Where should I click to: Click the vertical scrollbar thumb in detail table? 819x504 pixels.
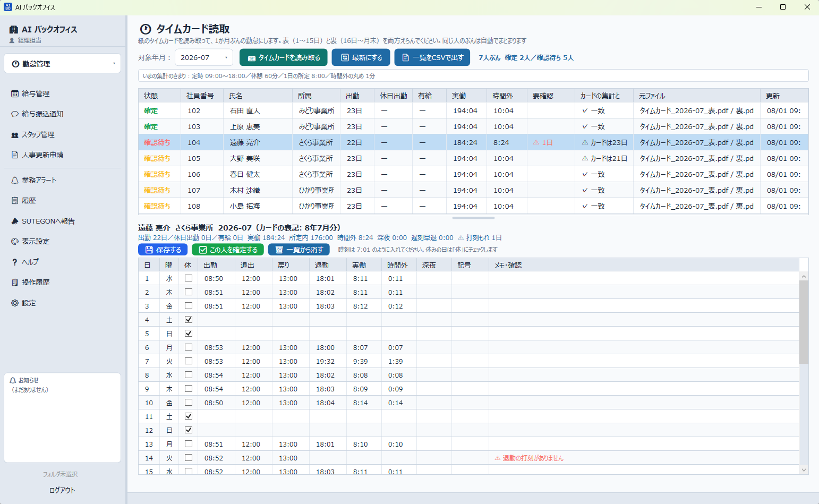[x=804, y=322]
